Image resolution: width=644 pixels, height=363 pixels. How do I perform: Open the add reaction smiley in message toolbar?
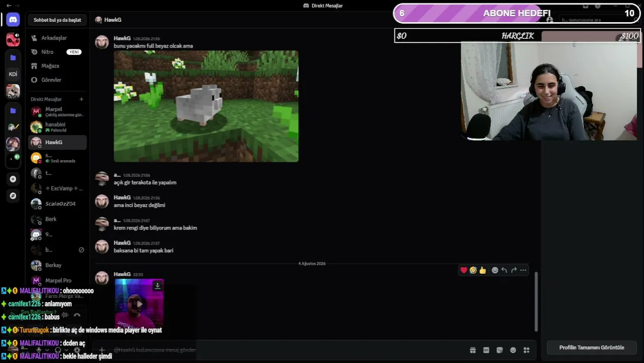pos(495,270)
